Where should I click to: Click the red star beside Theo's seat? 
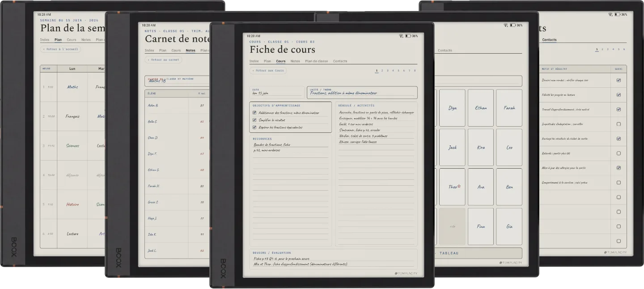[x=459, y=187]
